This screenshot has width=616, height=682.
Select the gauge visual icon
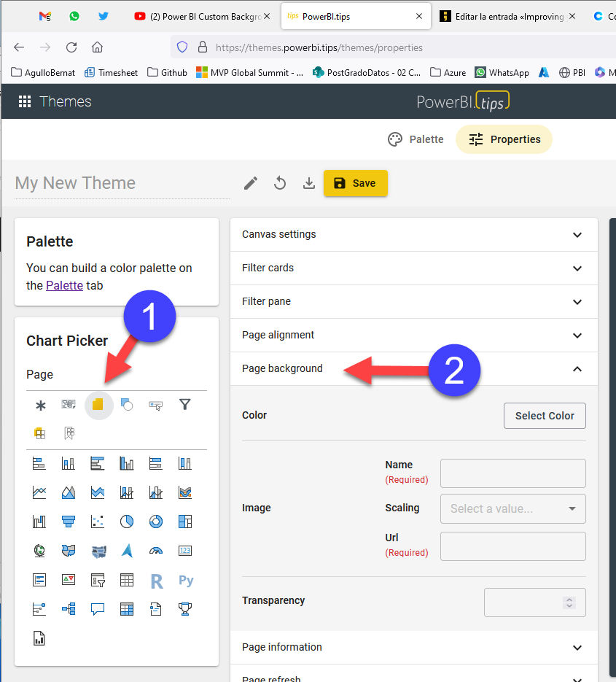click(x=155, y=551)
